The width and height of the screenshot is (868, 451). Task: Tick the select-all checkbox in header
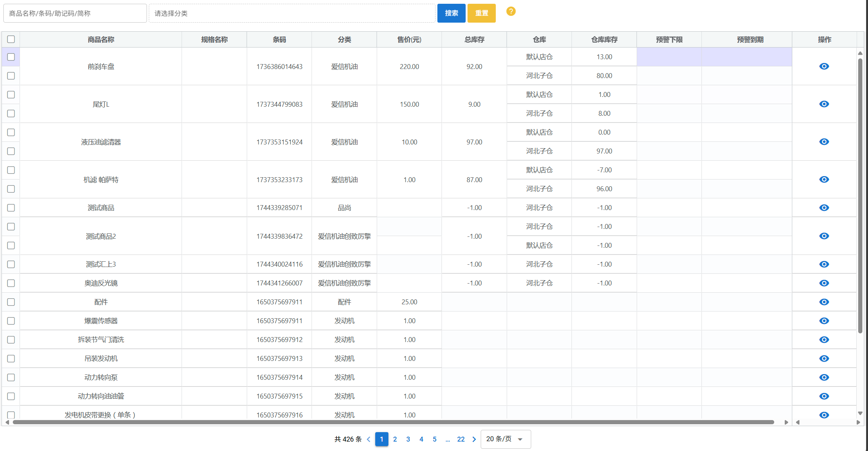pos(11,39)
